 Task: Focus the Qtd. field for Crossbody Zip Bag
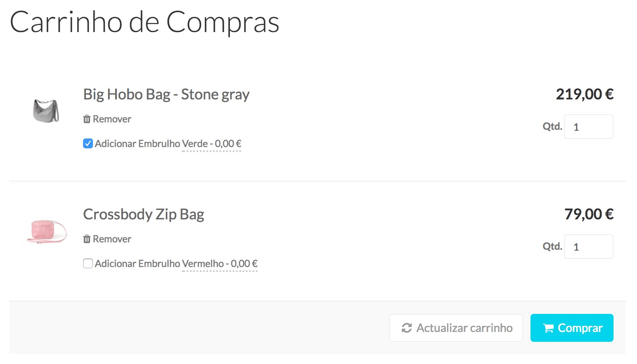click(588, 247)
